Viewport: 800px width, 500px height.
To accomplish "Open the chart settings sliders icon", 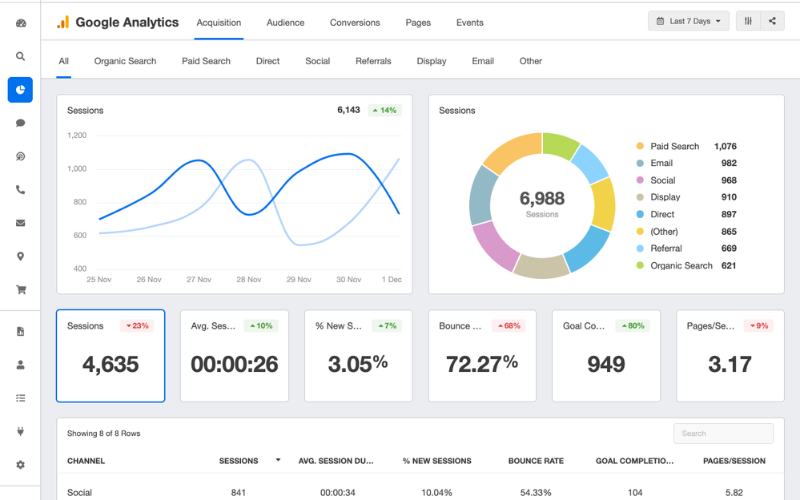I will [748, 21].
